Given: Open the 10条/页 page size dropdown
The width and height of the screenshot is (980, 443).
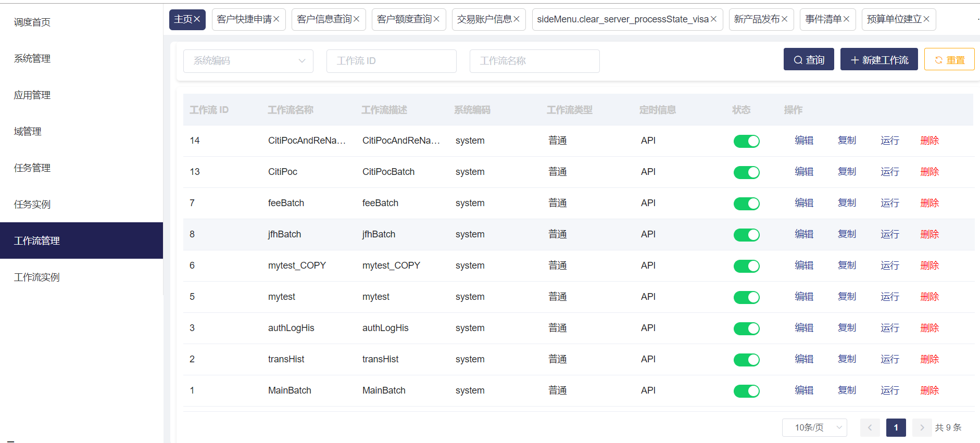Looking at the screenshot, I should (814, 427).
